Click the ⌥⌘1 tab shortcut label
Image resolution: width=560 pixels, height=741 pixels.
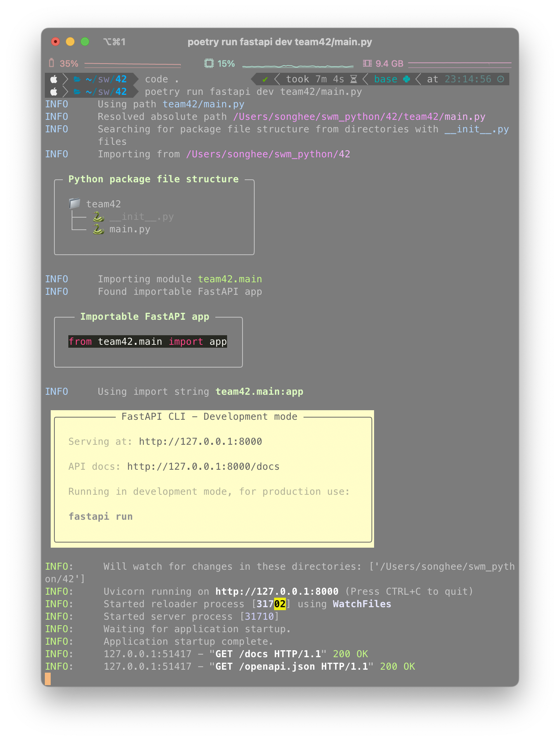114,42
